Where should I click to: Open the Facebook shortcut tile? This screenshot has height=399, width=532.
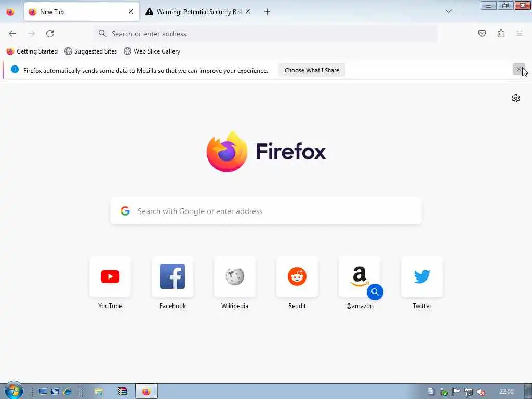tap(172, 276)
